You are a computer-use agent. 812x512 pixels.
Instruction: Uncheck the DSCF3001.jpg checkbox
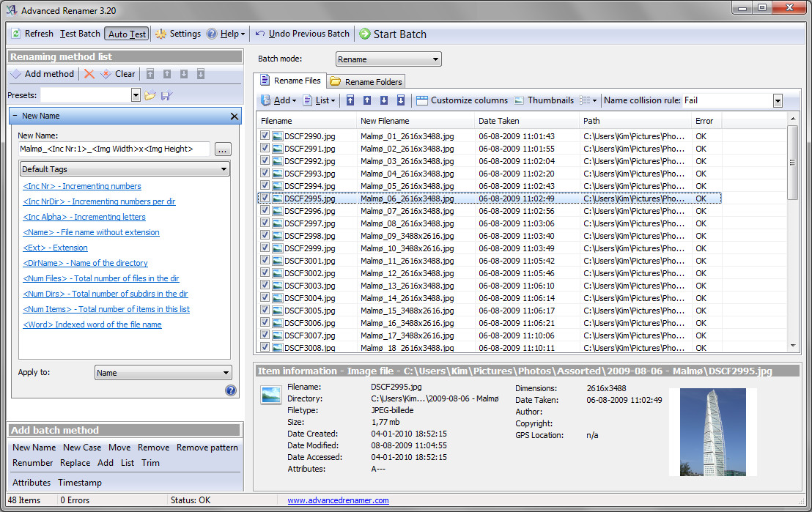tap(265, 260)
